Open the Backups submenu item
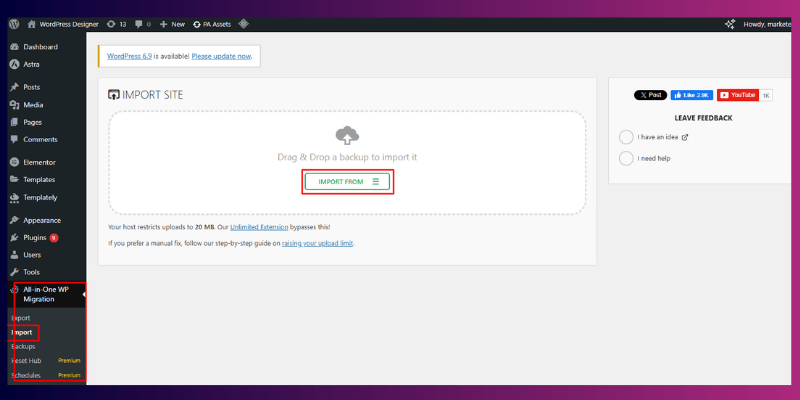This screenshot has width=800, height=400. (x=23, y=346)
